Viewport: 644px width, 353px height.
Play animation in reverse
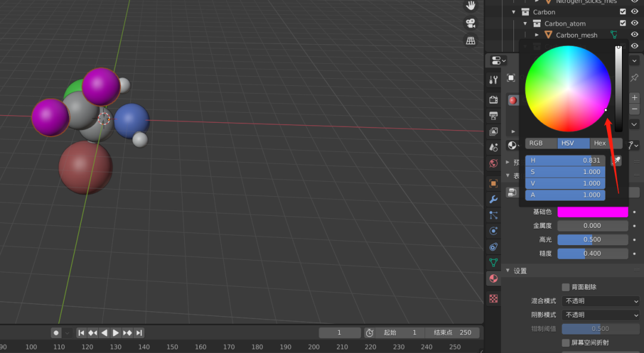coord(104,333)
